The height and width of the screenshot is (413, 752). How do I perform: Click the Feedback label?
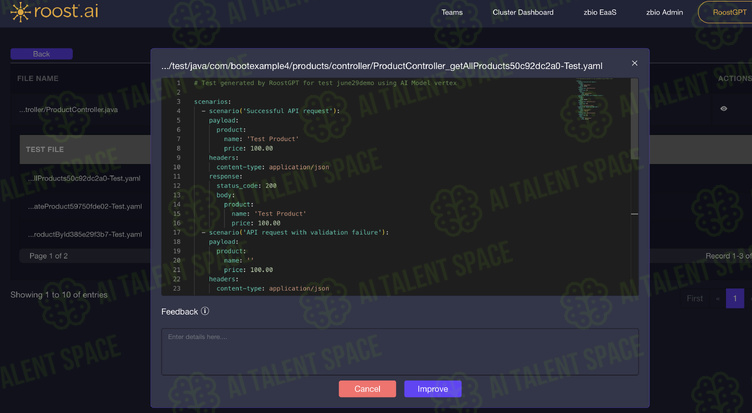[179, 312]
